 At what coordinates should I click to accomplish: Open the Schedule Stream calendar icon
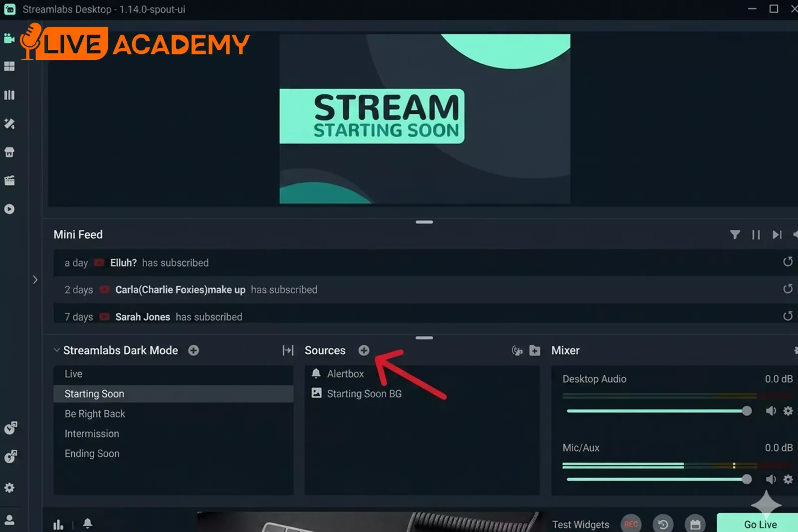tap(695, 524)
